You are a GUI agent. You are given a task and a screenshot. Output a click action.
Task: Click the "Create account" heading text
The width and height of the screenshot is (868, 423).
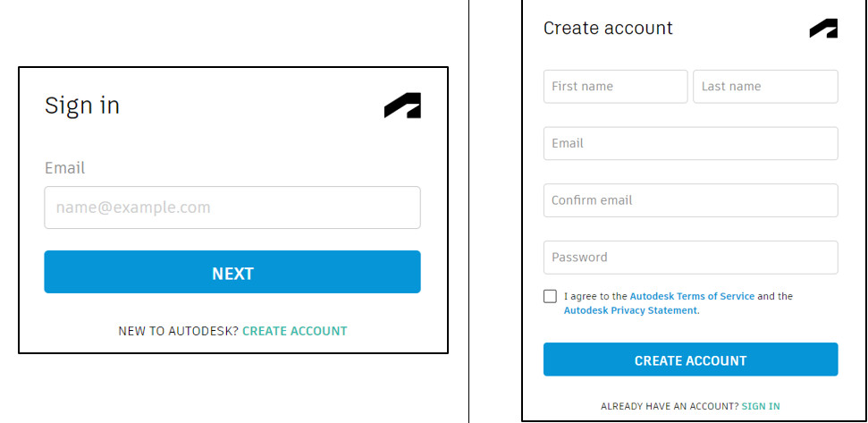coord(608,28)
